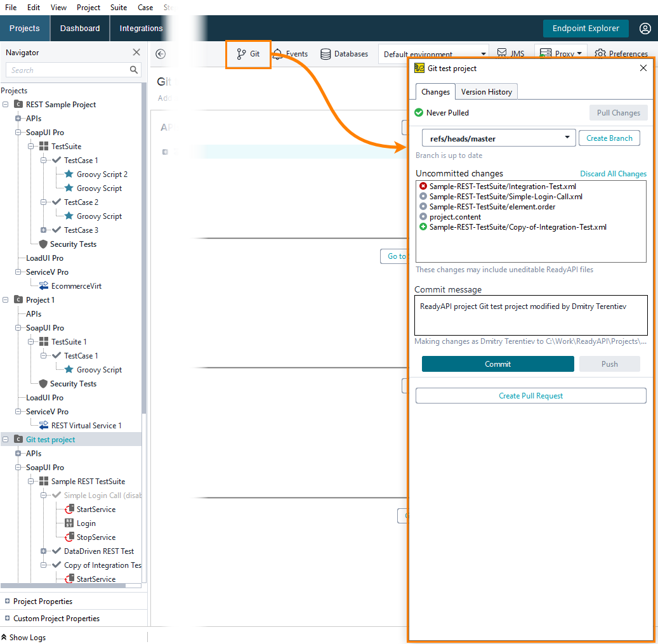Screen dimensions: 658x644
Task: Open the Project menu
Action: click(88, 8)
